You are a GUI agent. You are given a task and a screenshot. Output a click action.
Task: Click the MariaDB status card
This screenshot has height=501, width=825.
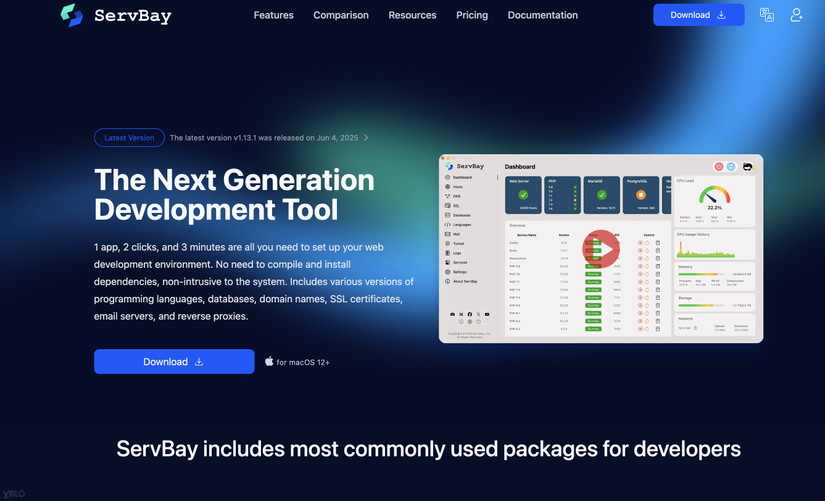coord(601,195)
